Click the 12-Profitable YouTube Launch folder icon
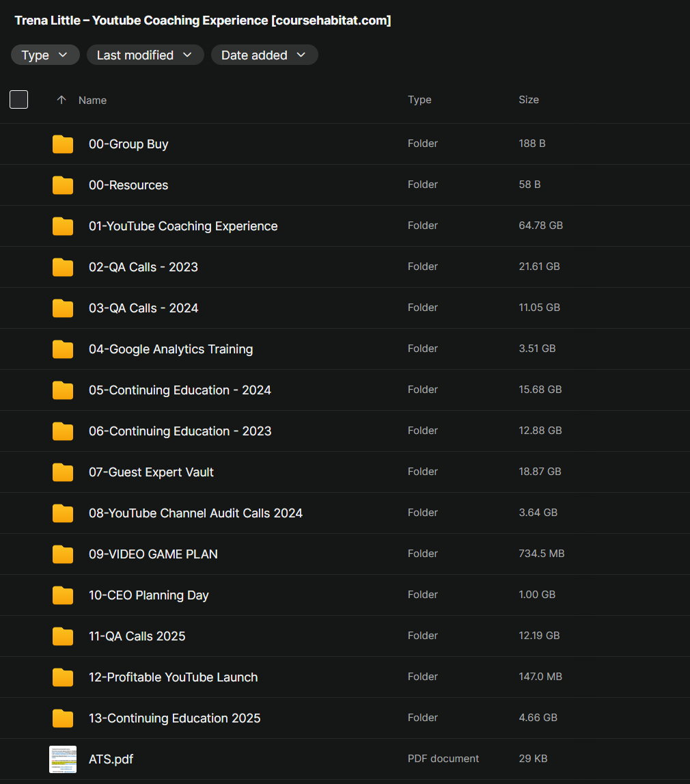This screenshot has width=690, height=784. 63,677
